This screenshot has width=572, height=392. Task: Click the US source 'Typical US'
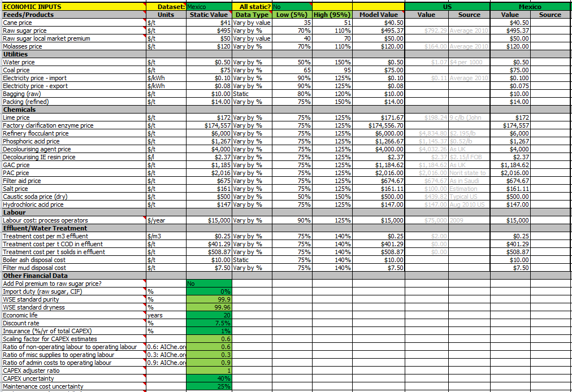tap(469, 197)
